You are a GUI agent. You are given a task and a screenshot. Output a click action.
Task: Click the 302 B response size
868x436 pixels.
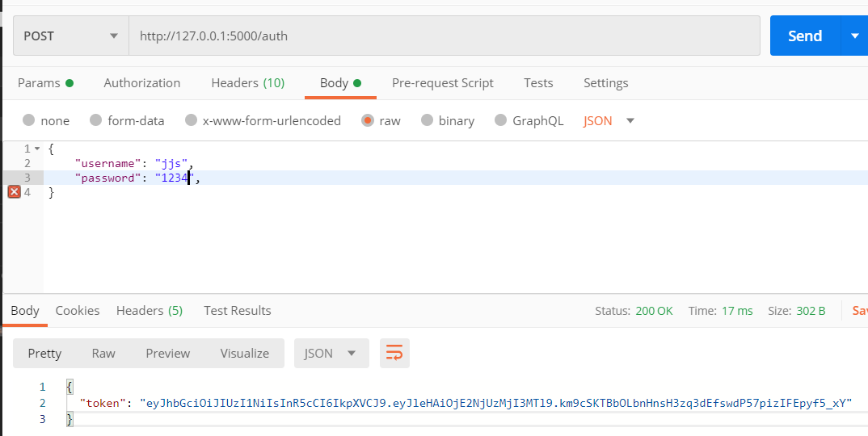click(811, 311)
